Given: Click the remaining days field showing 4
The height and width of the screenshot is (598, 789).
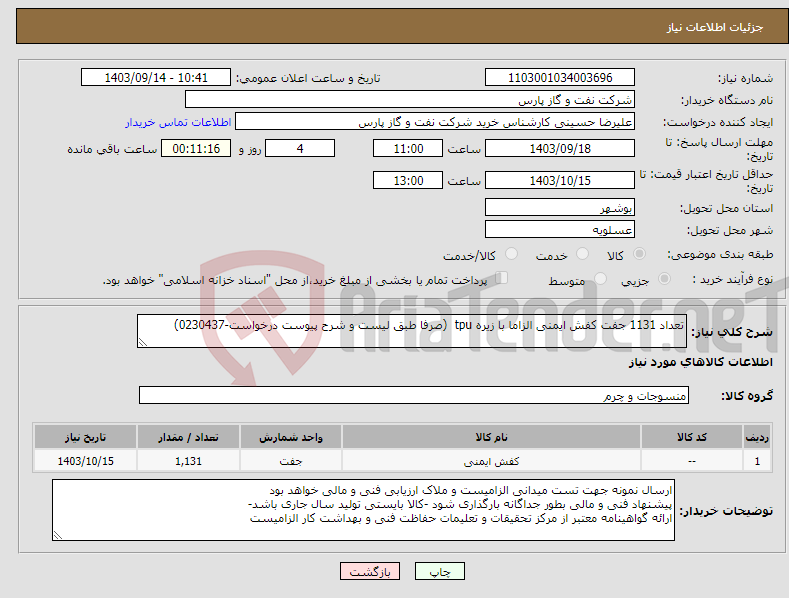Looking at the screenshot, I should (x=300, y=148).
